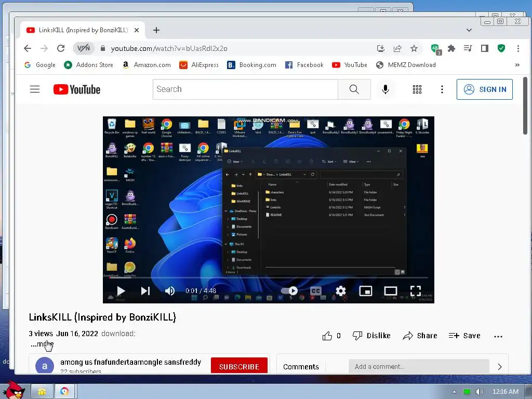
Task: Click the padlock site info icon
Action: tap(103, 48)
